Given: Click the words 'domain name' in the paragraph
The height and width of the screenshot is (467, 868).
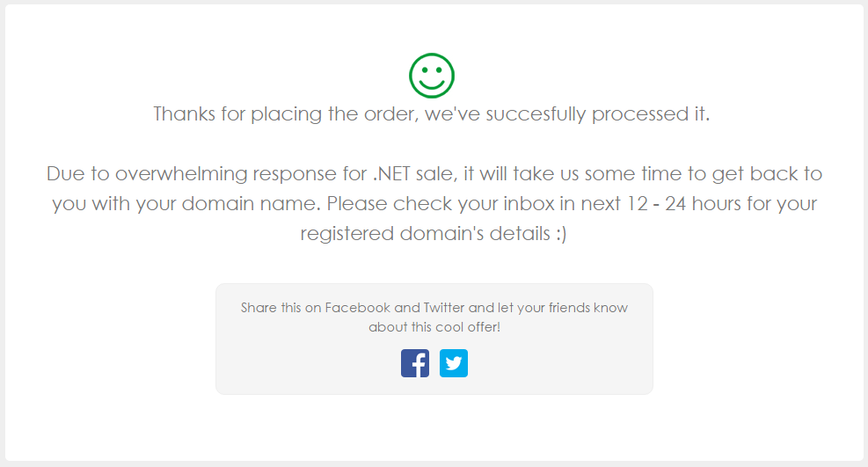Looking at the screenshot, I should click(252, 204).
